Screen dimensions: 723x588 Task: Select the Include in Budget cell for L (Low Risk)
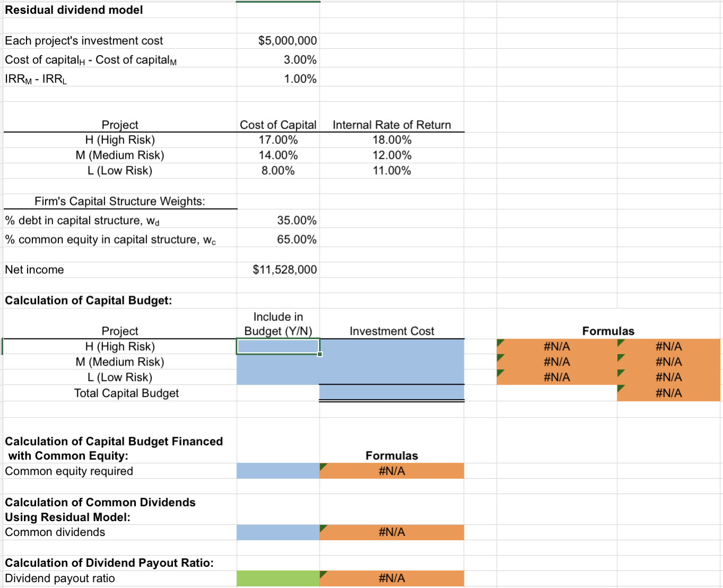278,377
